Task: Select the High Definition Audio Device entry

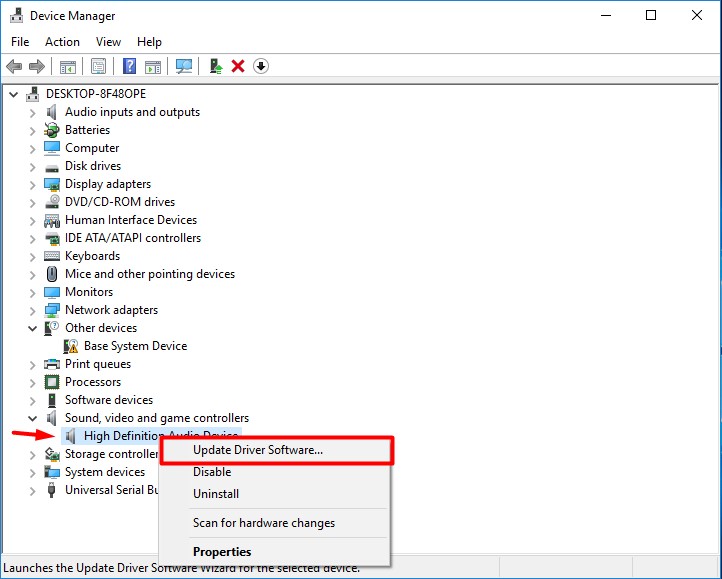Action: pos(152,434)
